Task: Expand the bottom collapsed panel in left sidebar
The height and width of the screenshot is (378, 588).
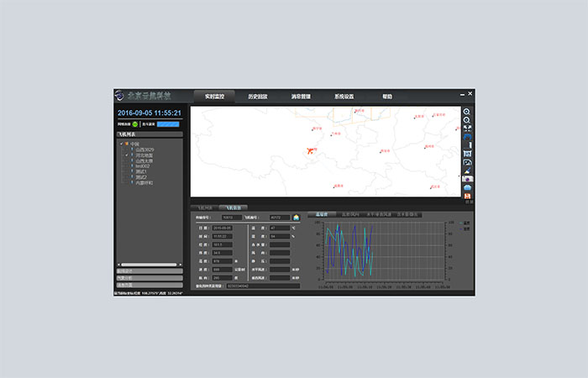Action: (x=149, y=284)
